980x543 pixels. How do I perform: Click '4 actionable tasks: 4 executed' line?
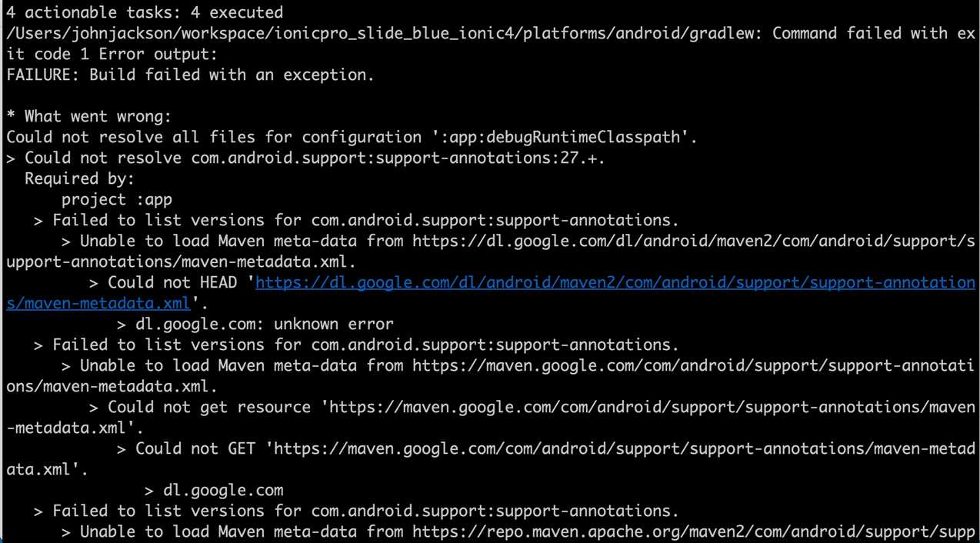144,12
